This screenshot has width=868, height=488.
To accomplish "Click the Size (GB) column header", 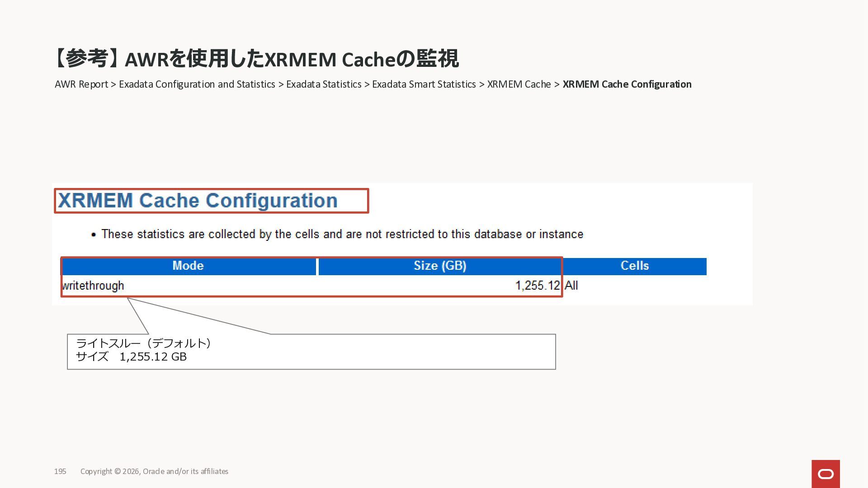I will click(440, 266).
